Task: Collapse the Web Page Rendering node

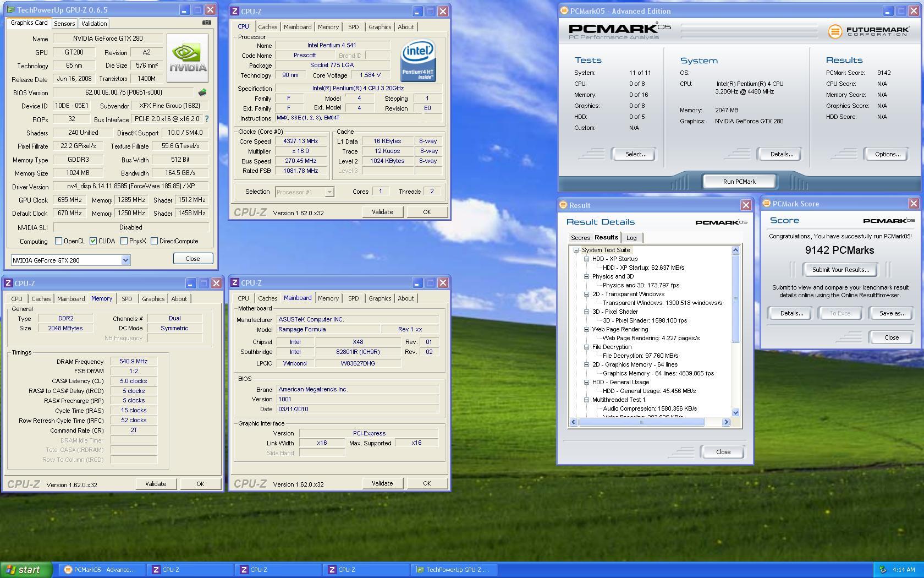Action: pos(586,329)
